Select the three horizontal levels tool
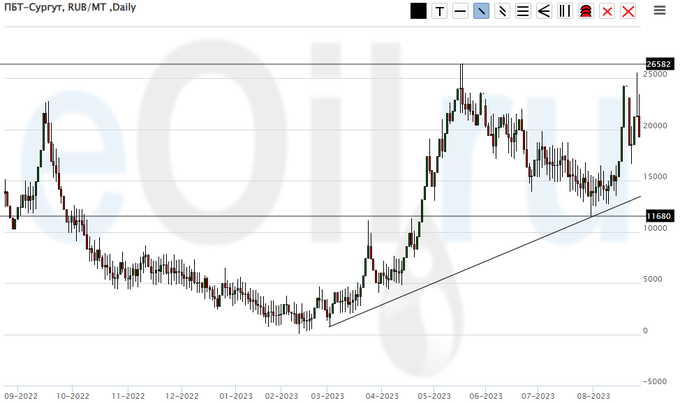680x403 pixels. tap(523, 11)
